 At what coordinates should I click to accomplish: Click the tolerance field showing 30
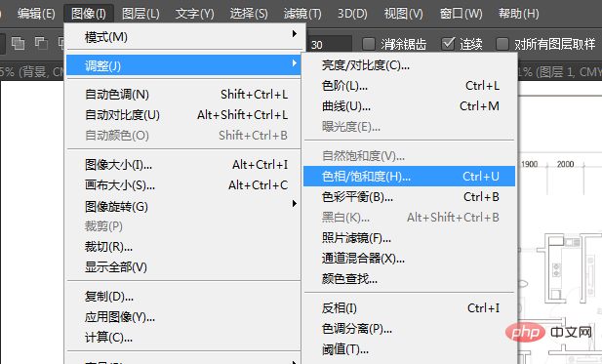[330, 45]
